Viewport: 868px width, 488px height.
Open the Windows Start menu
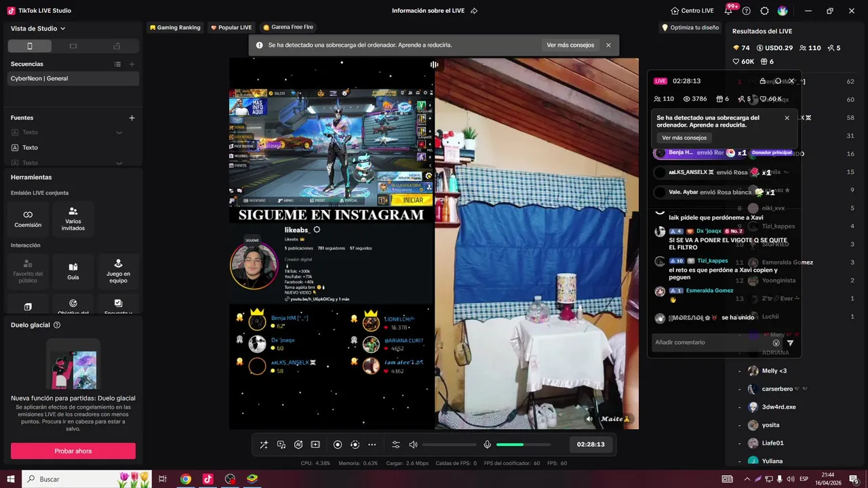click(x=10, y=479)
